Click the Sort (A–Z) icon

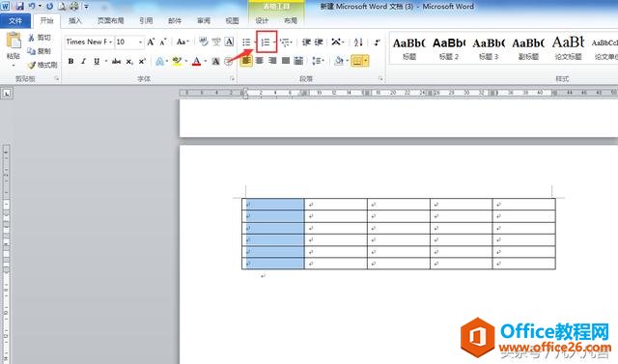tap(358, 42)
